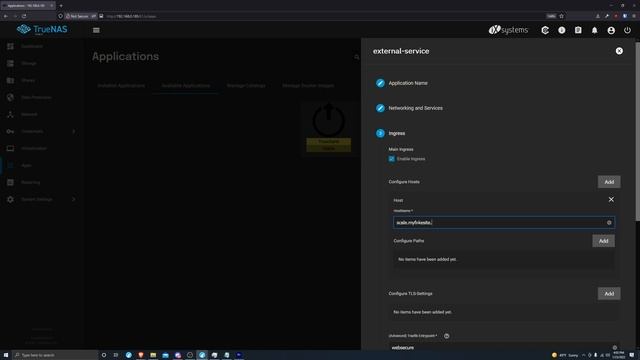Image resolution: width=640 pixels, height=360 pixels.
Task: Click the TrueNAS logo
Action: point(42,29)
